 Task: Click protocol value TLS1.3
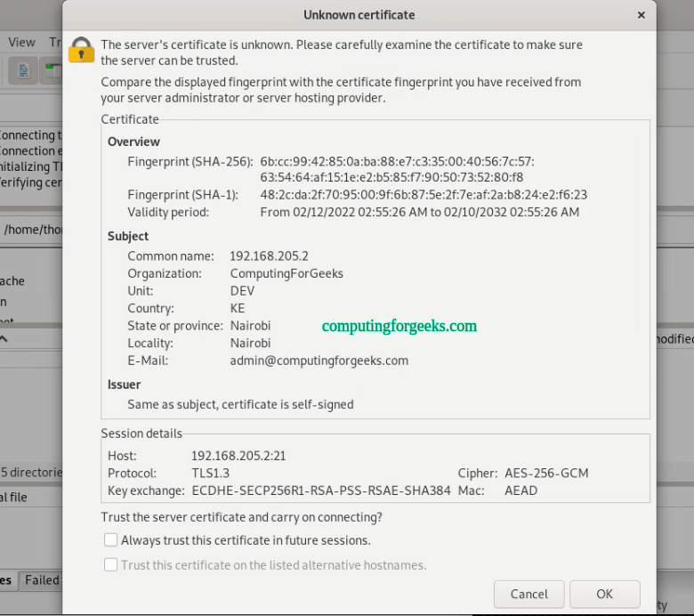(x=211, y=473)
